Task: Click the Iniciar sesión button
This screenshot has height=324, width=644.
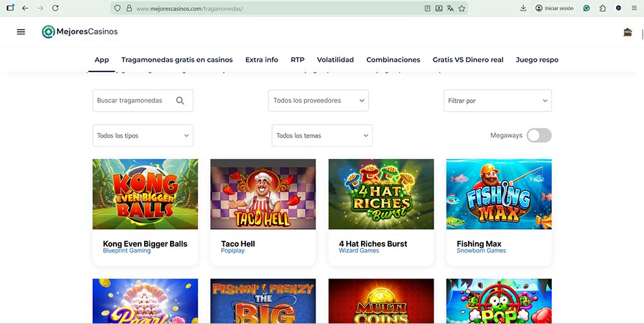Action: point(554,8)
